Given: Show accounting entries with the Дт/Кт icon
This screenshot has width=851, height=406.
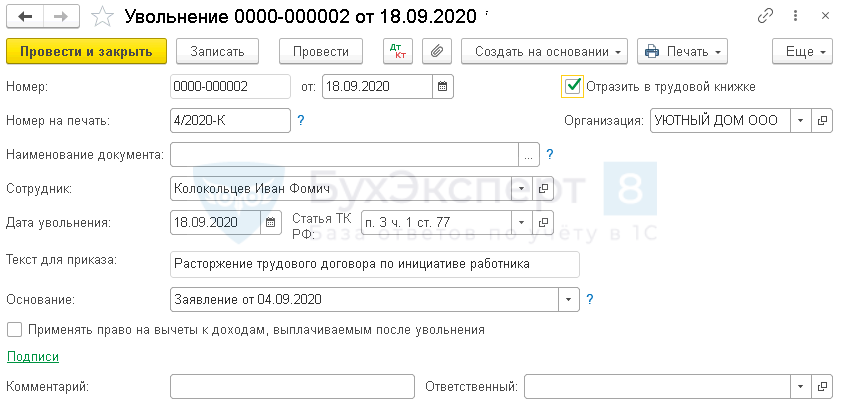Looking at the screenshot, I should [x=397, y=51].
